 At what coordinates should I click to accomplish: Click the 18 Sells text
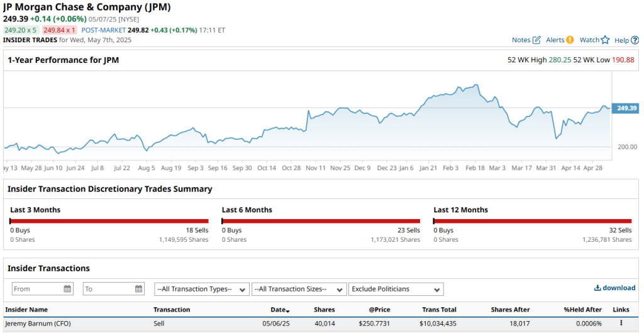click(x=197, y=230)
